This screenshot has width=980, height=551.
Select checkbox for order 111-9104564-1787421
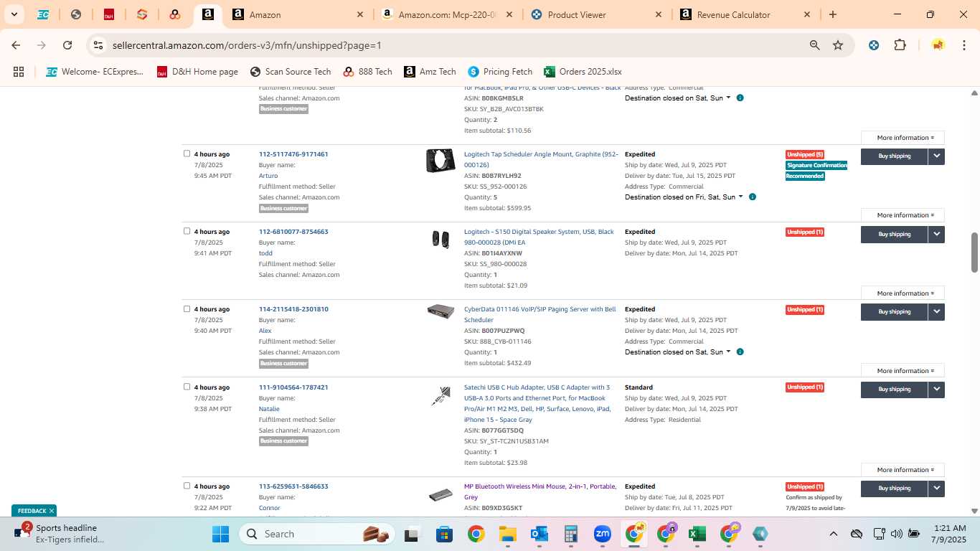[x=187, y=387]
